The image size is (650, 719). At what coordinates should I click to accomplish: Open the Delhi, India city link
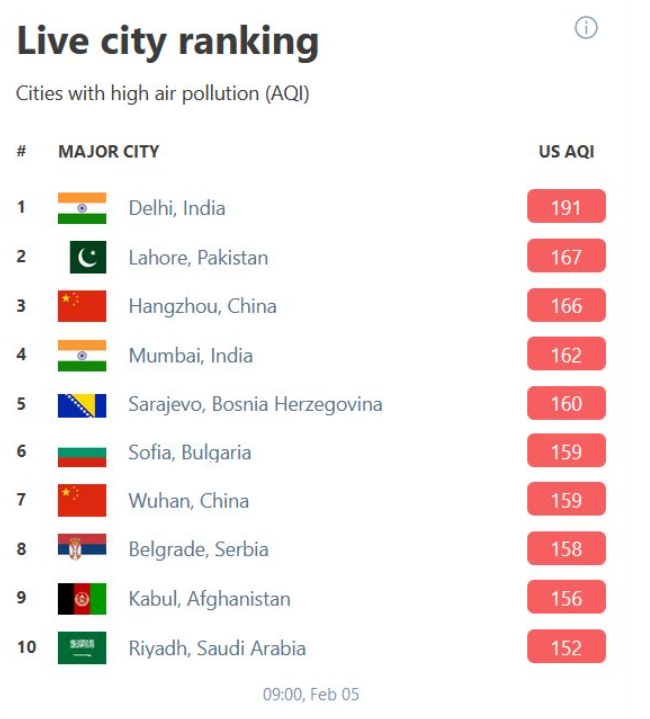177,208
